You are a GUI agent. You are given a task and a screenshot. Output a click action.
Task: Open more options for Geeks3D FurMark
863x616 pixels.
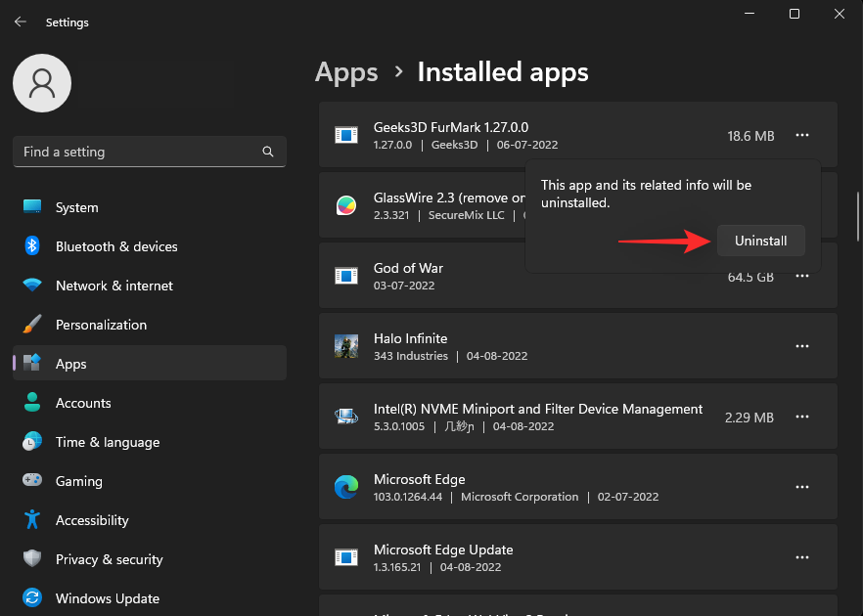pyautogui.click(x=802, y=136)
